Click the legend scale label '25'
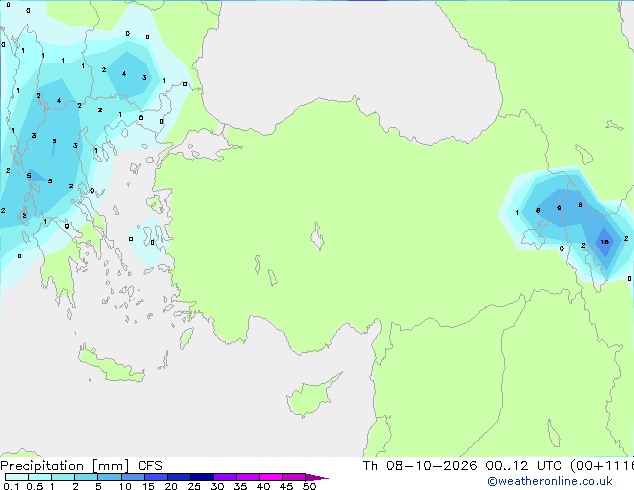The width and height of the screenshot is (634, 490). point(194,486)
